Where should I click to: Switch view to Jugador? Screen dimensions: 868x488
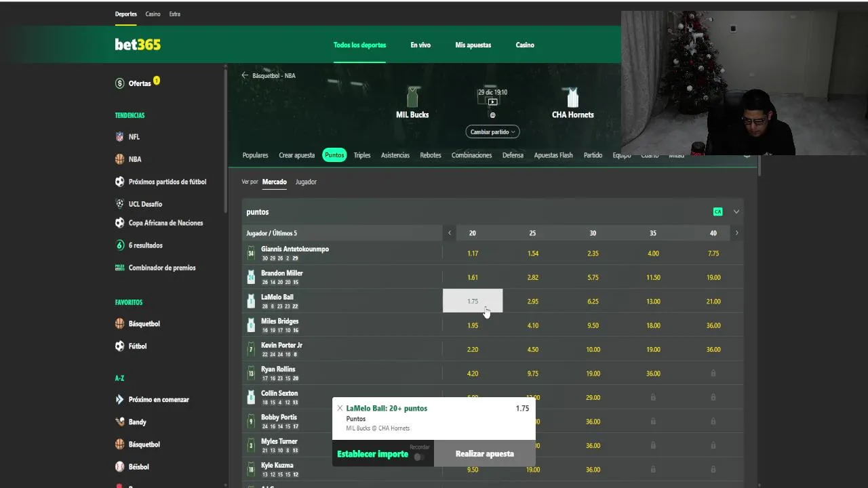coord(306,182)
